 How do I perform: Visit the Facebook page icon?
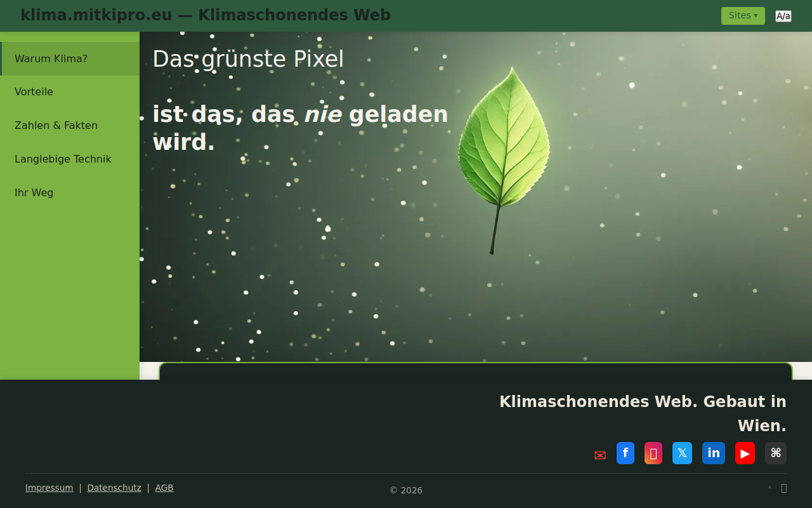click(x=625, y=453)
